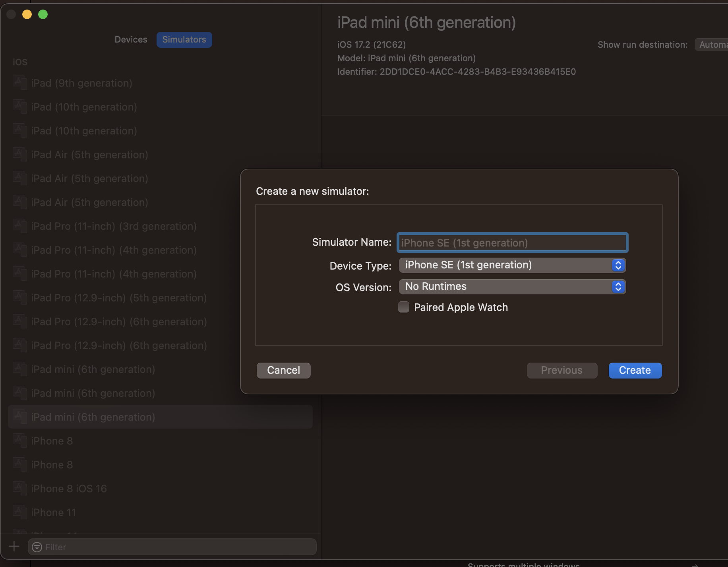Select highlighted iPad mini (6th generation) row

[161, 417]
